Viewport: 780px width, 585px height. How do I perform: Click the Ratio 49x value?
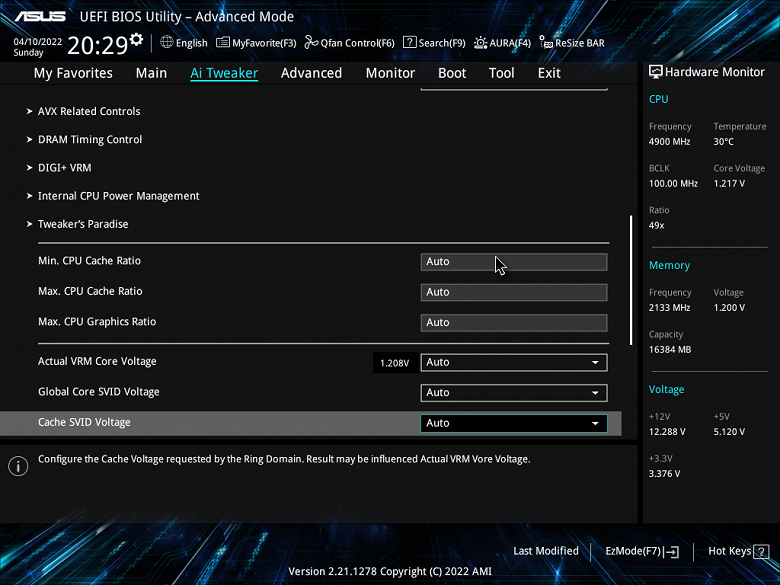coord(656,225)
